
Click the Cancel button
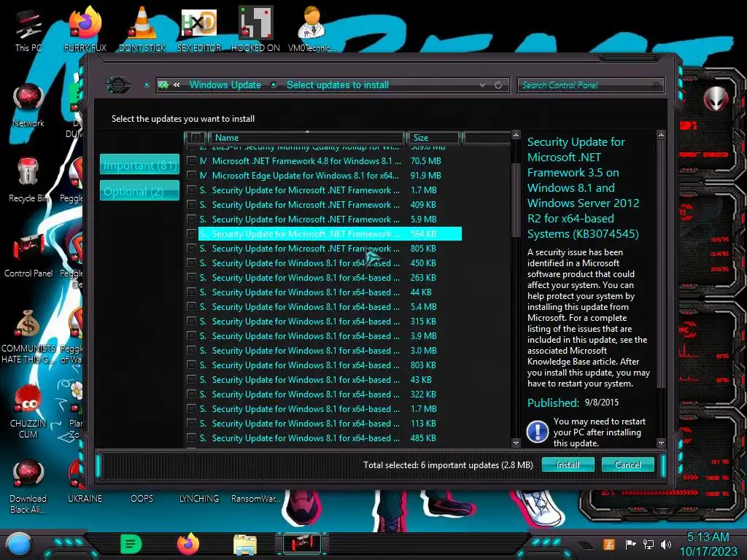click(627, 464)
